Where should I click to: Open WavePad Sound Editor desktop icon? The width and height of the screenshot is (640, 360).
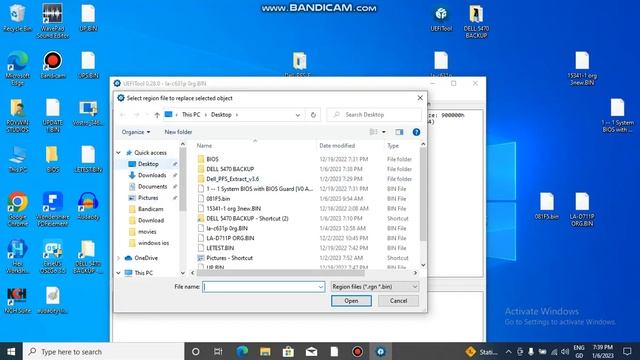click(x=53, y=20)
